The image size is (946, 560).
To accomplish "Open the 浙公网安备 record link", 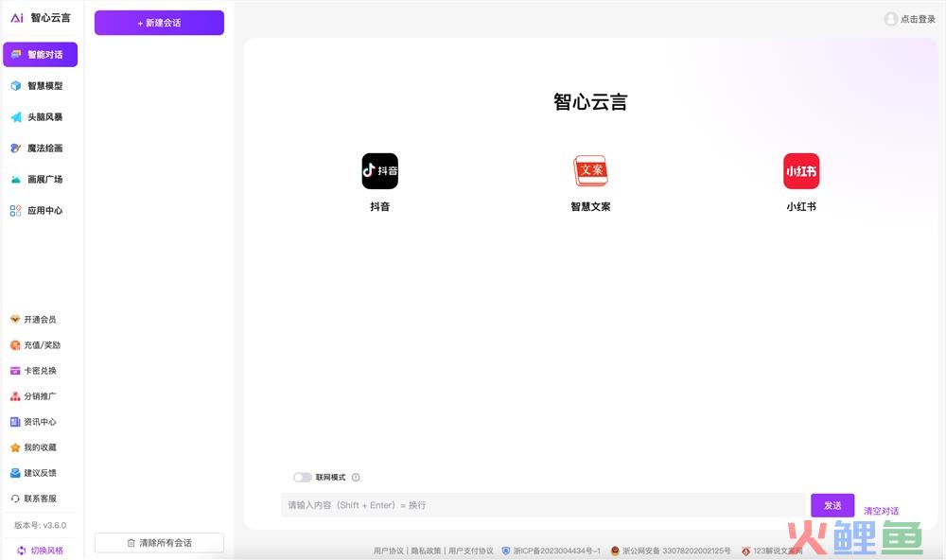I will pos(676,551).
